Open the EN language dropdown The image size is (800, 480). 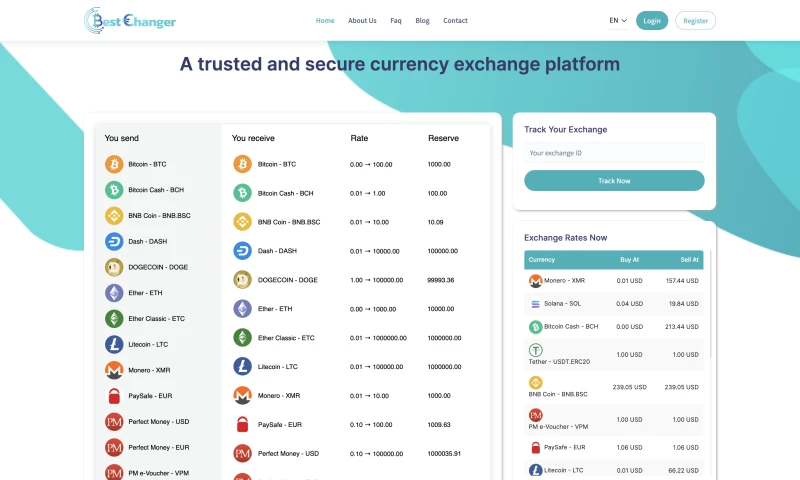click(618, 20)
